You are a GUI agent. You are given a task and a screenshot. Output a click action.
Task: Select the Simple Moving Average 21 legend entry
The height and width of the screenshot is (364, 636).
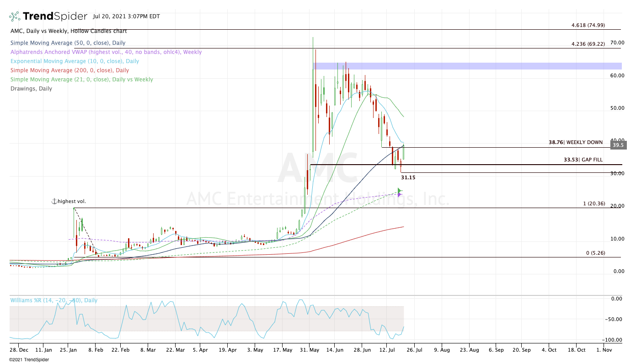click(81, 80)
